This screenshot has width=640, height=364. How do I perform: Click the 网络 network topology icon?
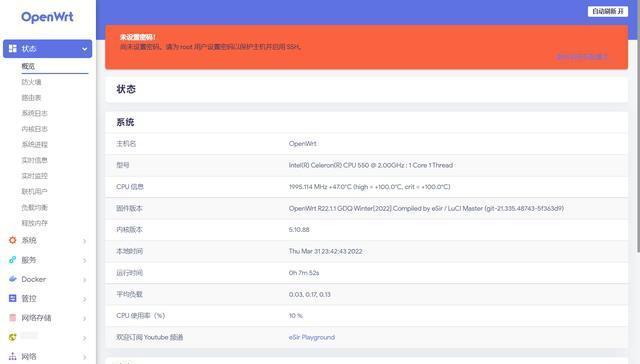click(x=13, y=356)
